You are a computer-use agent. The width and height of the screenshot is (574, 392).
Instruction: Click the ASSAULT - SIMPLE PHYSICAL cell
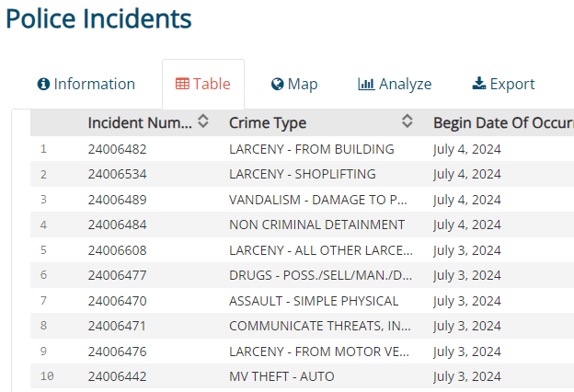[313, 300]
